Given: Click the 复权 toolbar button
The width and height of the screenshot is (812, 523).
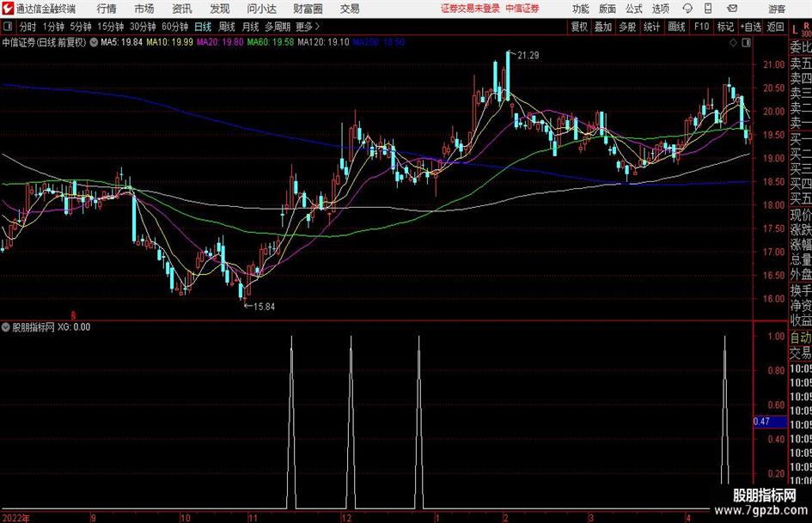Looking at the screenshot, I should pyautogui.click(x=579, y=27).
